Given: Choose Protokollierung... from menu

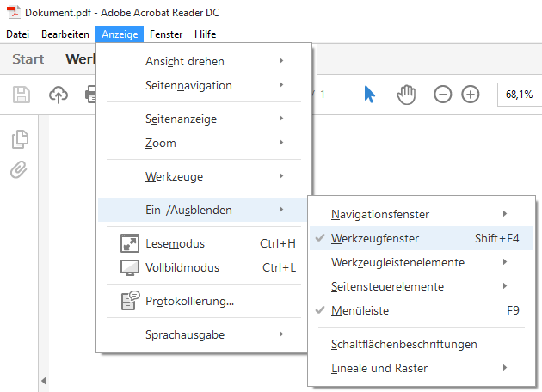Looking at the screenshot, I should pyautogui.click(x=202, y=301).
